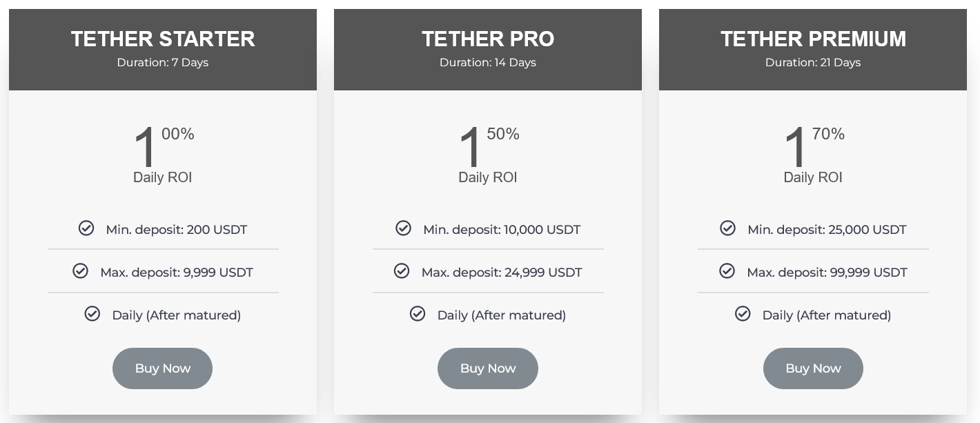Click the checkmark next to Daily (After matured) on Tether Pro
Screen dimensions: 980x423
(x=418, y=314)
